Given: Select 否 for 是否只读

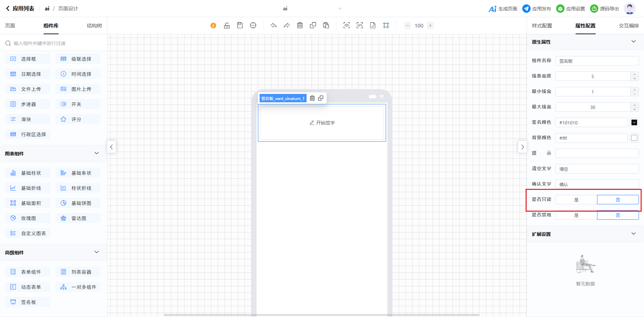Looking at the screenshot, I should coord(618,200).
